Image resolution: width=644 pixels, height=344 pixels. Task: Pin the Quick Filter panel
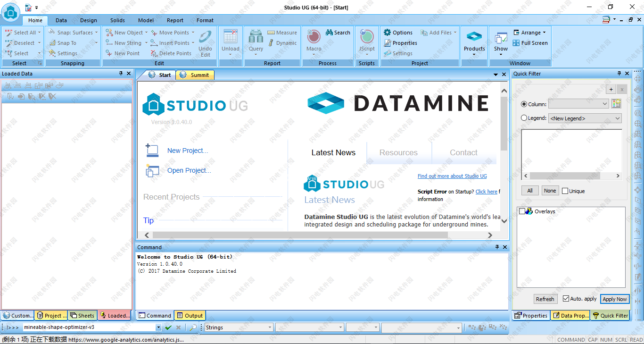pyautogui.click(x=619, y=74)
